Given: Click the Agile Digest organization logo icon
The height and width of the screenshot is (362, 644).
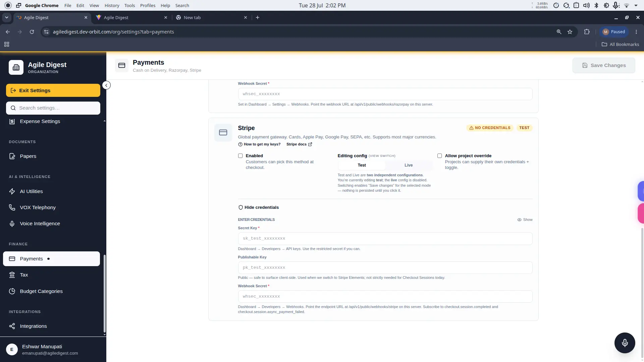Looking at the screenshot, I should 16,67.
